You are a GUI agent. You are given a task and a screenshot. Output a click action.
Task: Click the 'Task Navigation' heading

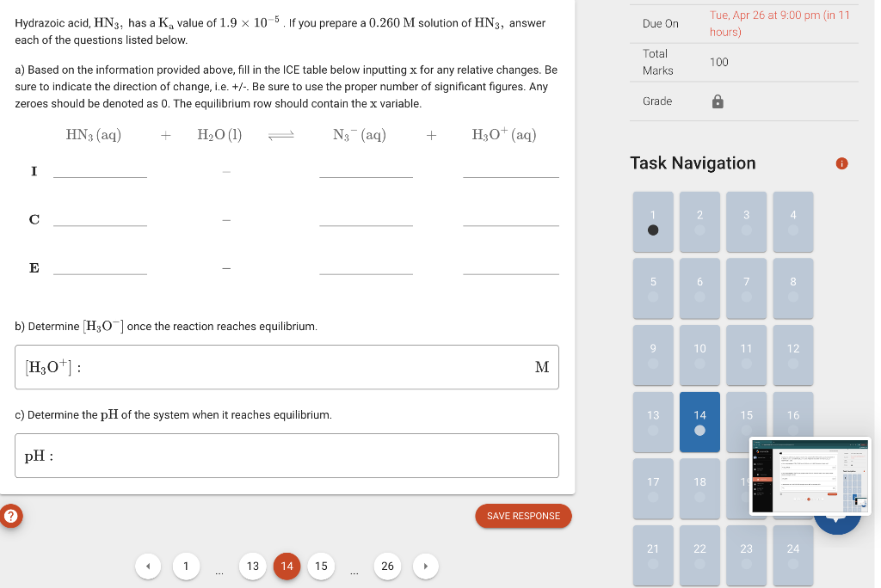[x=693, y=162]
